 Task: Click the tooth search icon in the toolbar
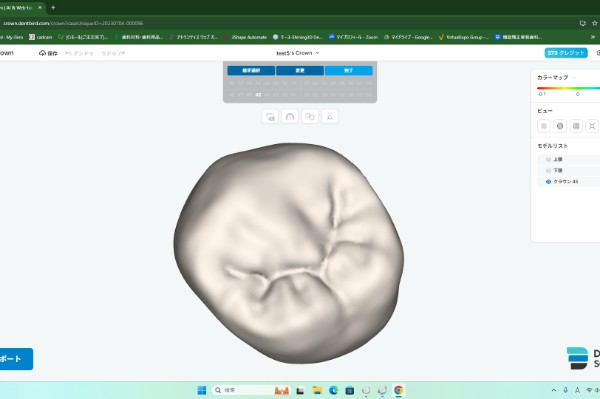[x=330, y=116]
